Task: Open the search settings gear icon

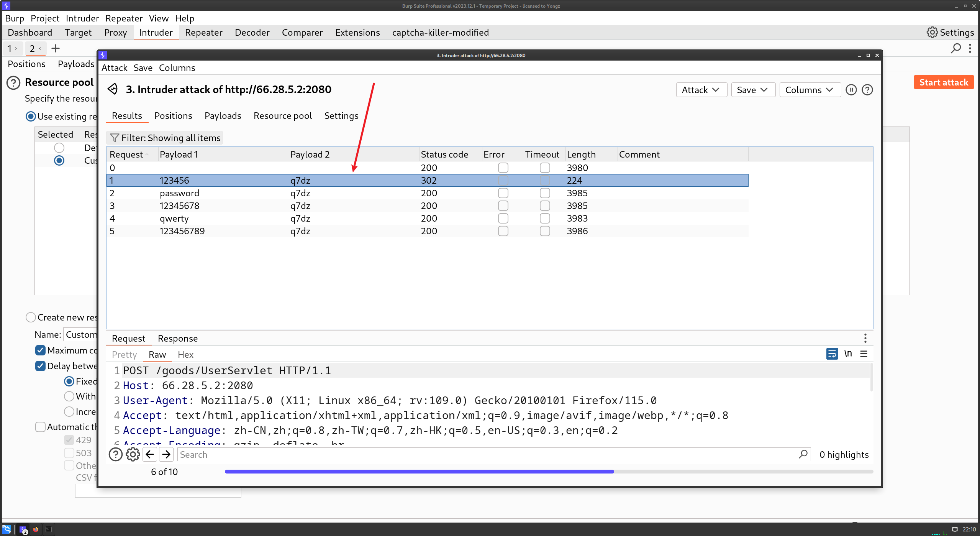Action: pyautogui.click(x=133, y=454)
